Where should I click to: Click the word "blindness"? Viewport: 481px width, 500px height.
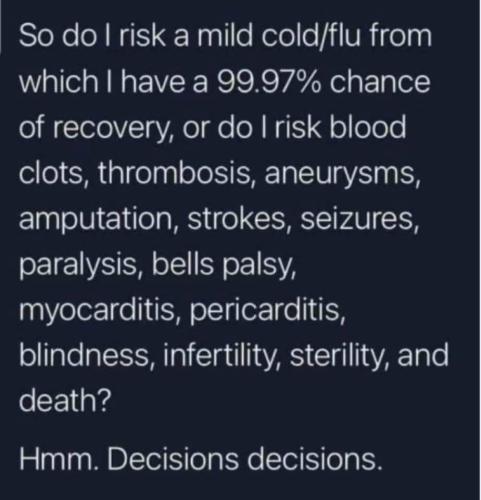click(x=84, y=355)
